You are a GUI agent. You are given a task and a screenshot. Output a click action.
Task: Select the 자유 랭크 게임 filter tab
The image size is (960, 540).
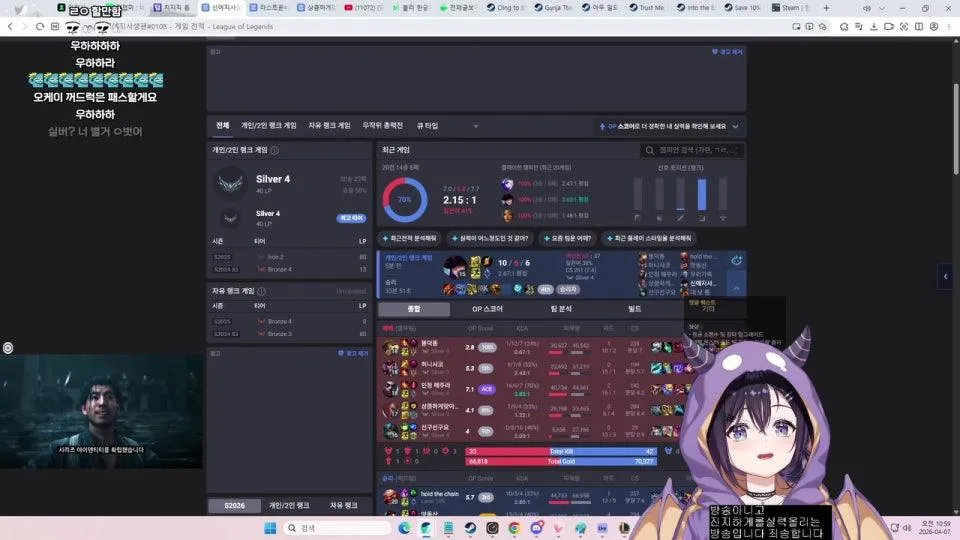(x=329, y=126)
